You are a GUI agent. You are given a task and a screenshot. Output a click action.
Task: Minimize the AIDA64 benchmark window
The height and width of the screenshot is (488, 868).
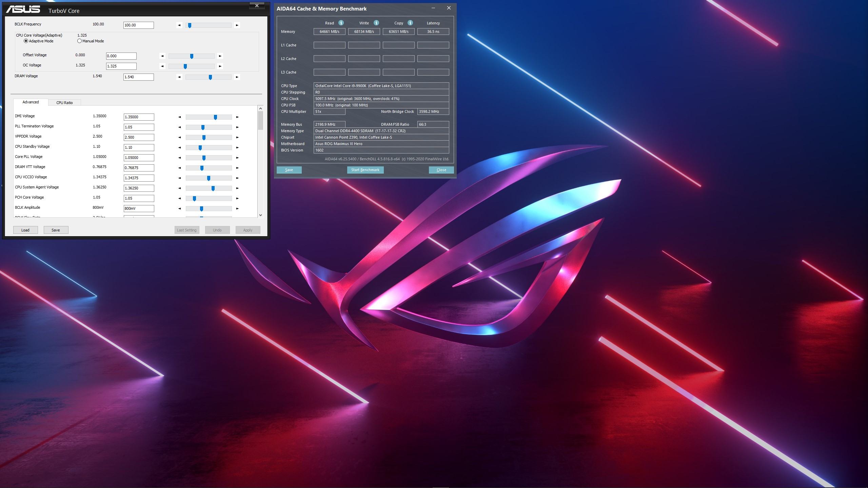[x=433, y=8]
